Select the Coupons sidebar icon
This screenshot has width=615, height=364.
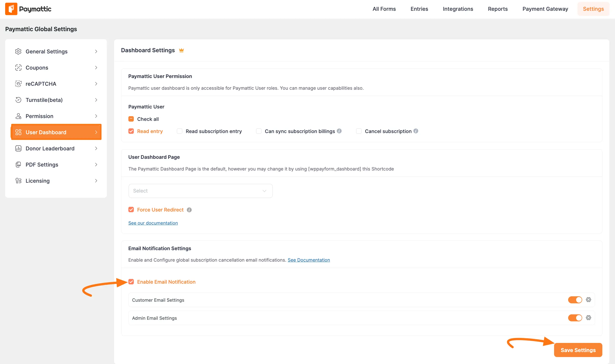pyautogui.click(x=19, y=67)
